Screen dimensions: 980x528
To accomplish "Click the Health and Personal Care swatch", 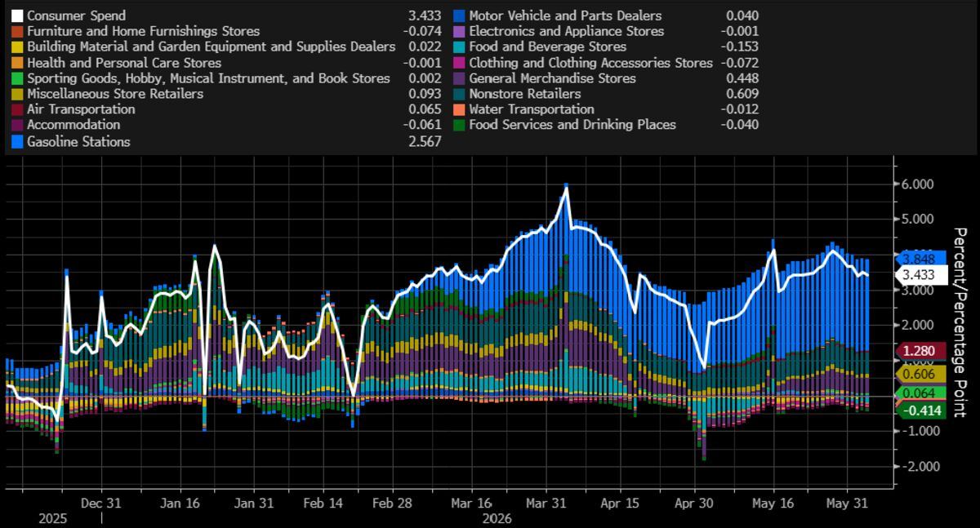I will pos(17,63).
